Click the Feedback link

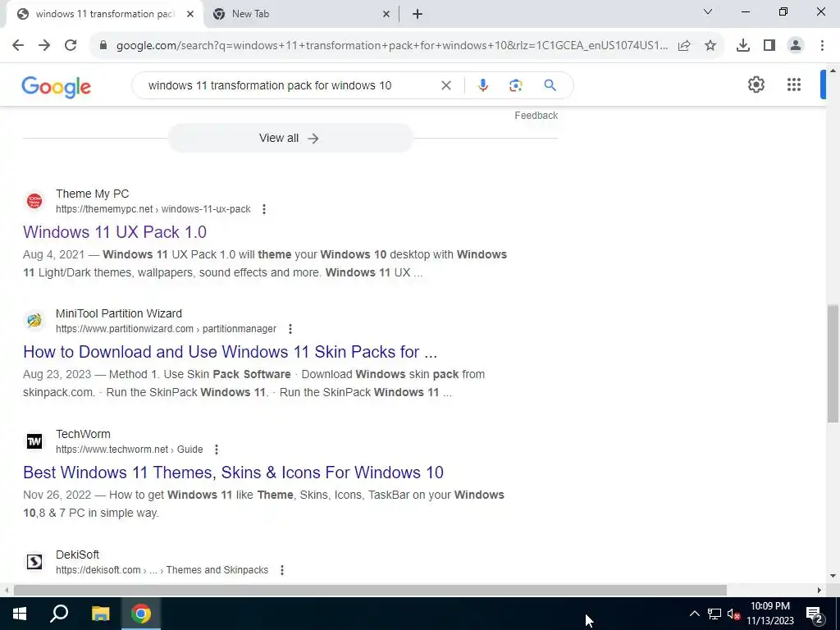click(536, 116)
